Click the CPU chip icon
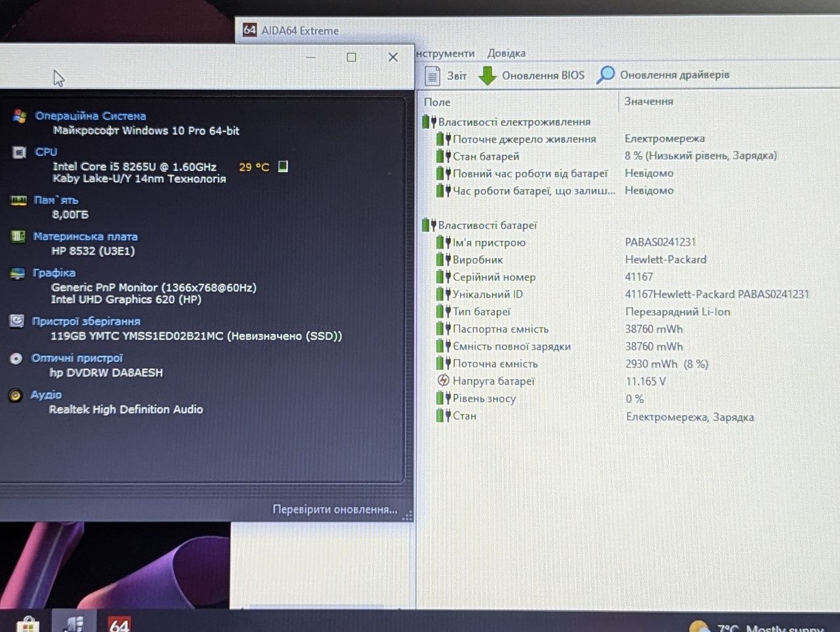The height and width of the screenshot is (632, 840). click(x=19, y=152)
